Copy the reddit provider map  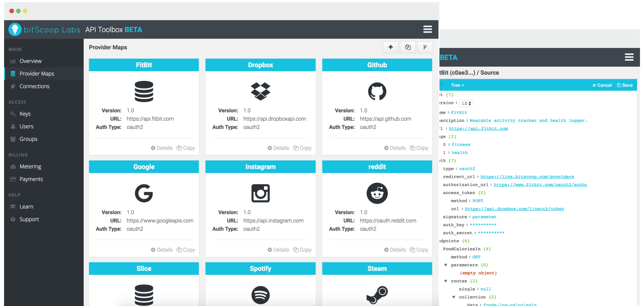coord(419,250)
